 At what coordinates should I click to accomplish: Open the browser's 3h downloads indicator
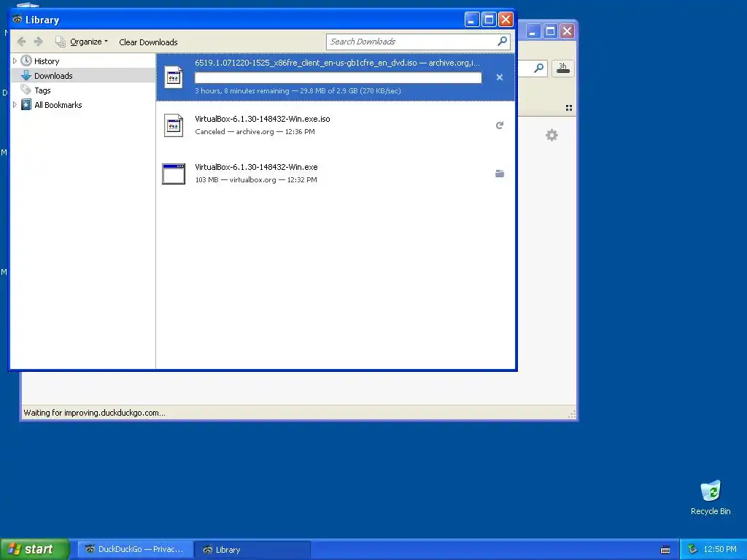[x=562, y=68]
